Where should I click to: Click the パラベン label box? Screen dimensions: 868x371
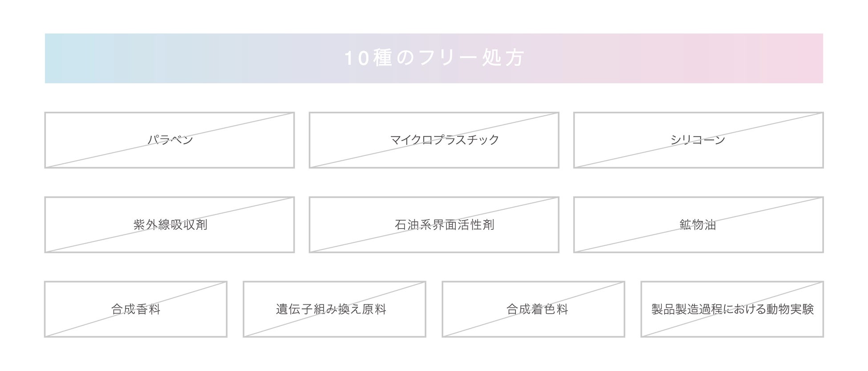pos(170,140)
